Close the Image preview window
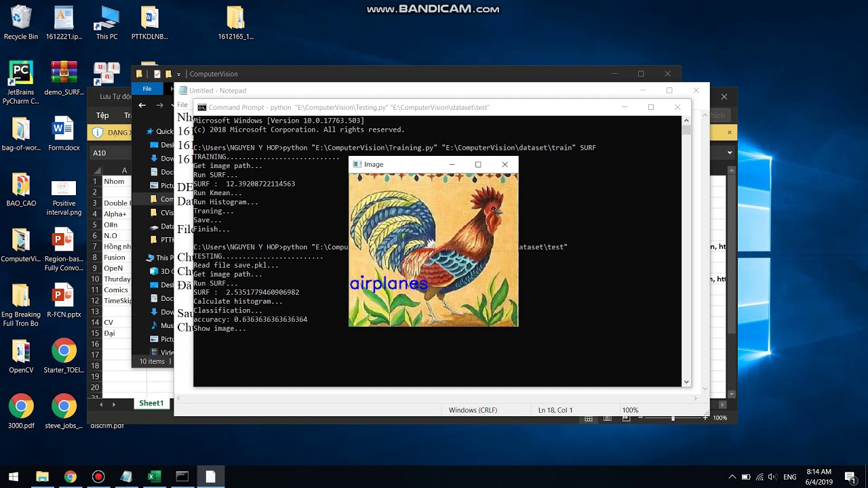This screenshot has height=488, width=868. (x=505, y=164)
